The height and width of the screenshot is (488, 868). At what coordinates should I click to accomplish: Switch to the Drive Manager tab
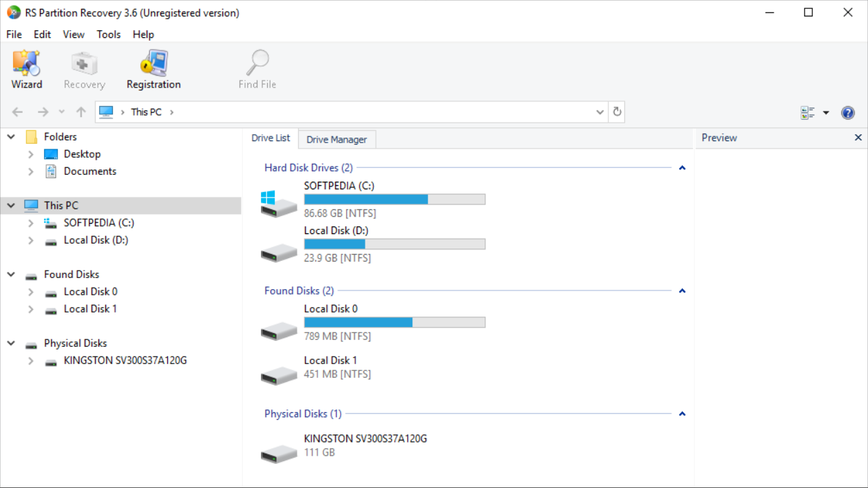337,140
